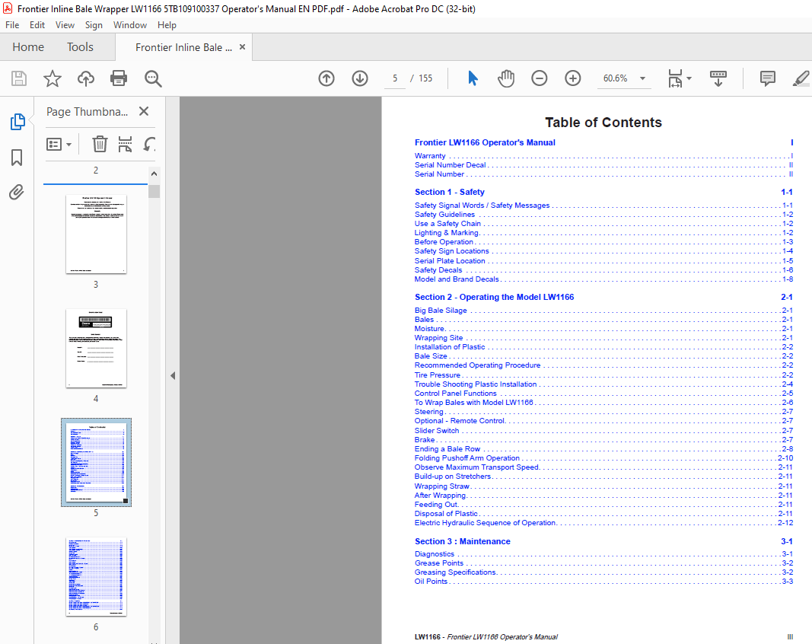Open the Section 1 - Safety link

click(x=450, y=192)
